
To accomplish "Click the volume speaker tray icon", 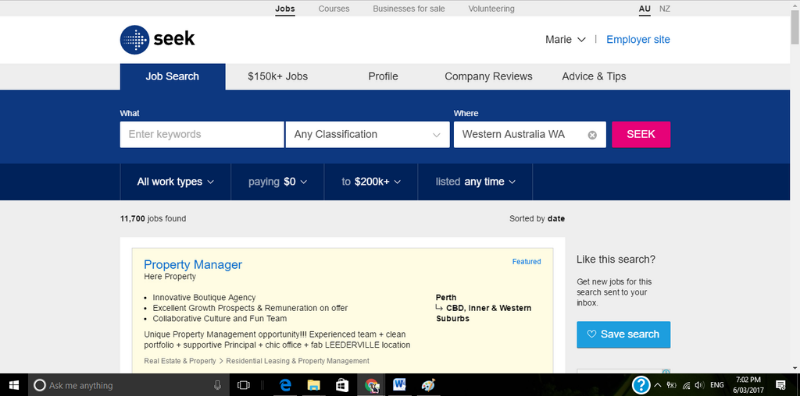I will [x=699, y=385].
